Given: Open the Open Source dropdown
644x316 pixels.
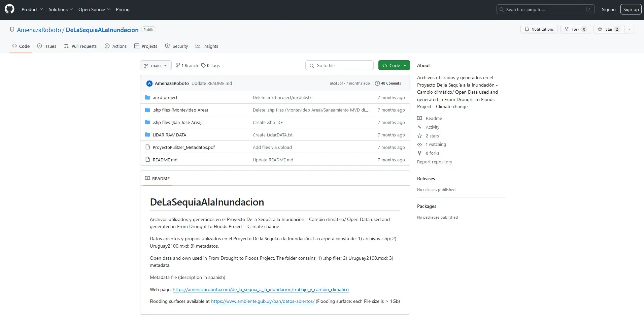Looking at the screenshot, I should coord(94,9).
